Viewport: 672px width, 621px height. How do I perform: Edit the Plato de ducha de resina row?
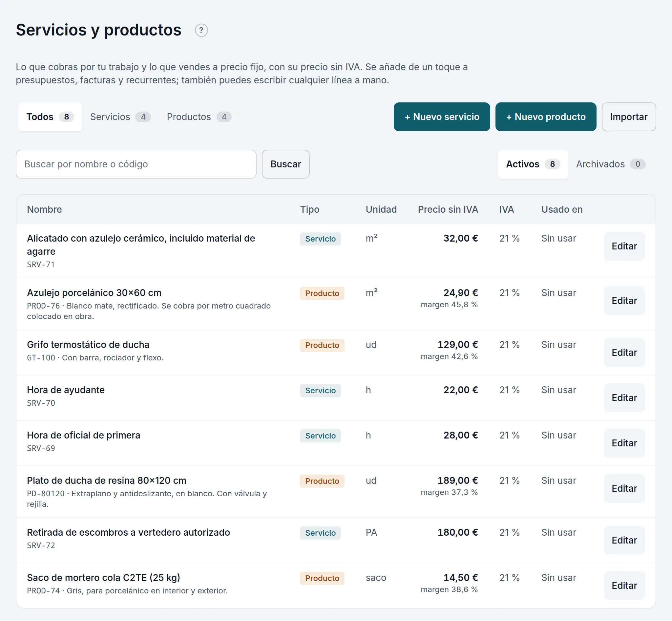[624, 488]
